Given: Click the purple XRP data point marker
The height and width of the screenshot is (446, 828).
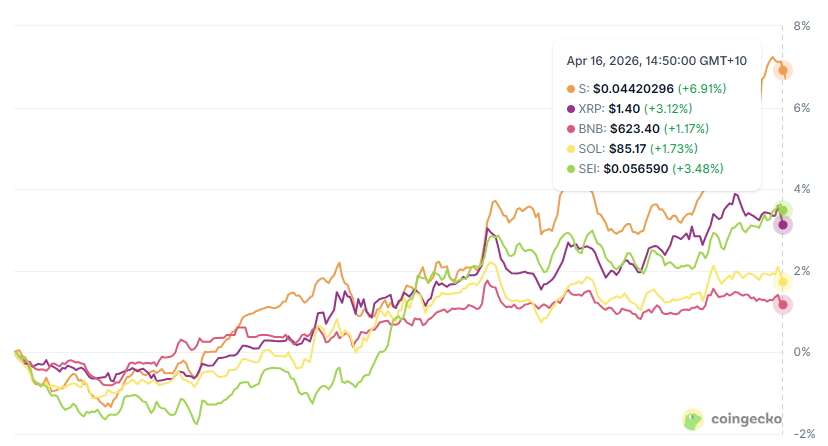Looking at the screenshot, I should (x=783, y=225).
